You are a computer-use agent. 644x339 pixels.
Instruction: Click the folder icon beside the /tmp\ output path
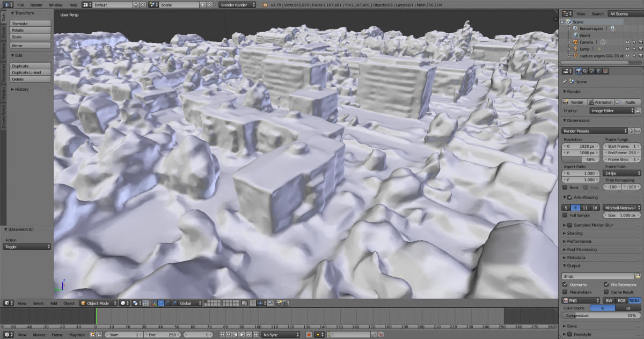pos(638,276)
